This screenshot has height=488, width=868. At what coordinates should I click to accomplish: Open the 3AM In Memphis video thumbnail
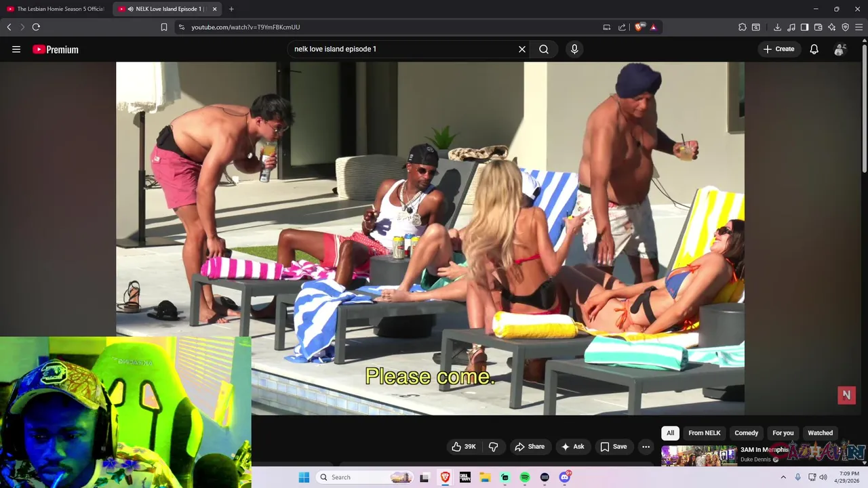point(698,455)
